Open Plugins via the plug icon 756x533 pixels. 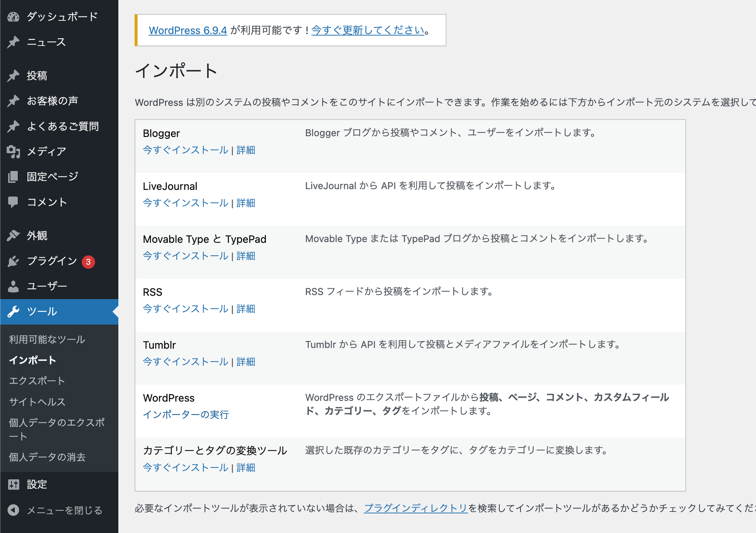14,261
